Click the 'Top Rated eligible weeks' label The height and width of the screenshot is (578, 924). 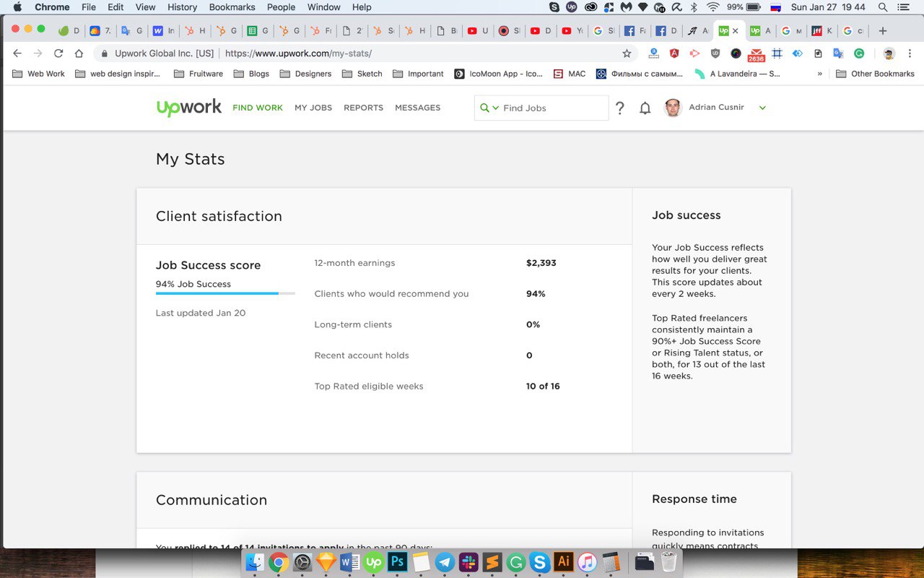click(369, 387)
